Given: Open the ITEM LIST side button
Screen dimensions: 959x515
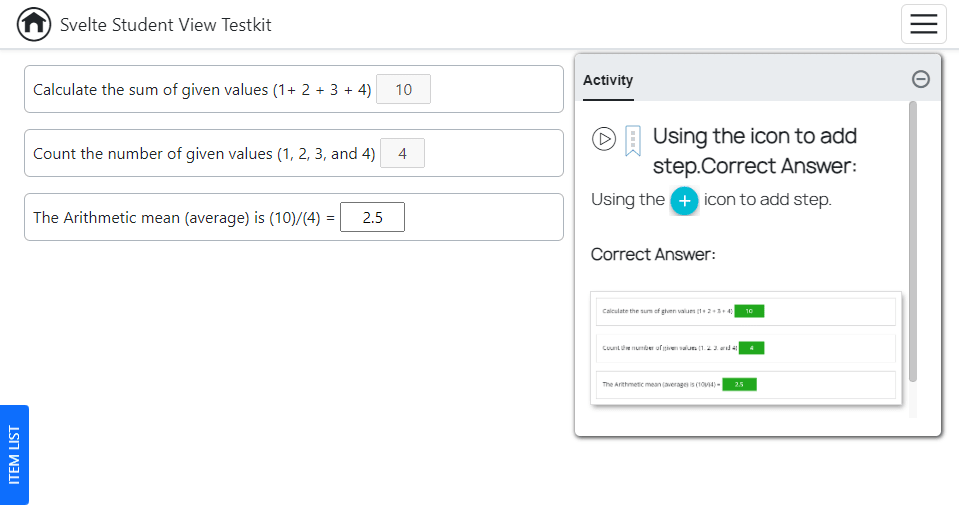Looking at the screenshot, I should coord(14,454).
